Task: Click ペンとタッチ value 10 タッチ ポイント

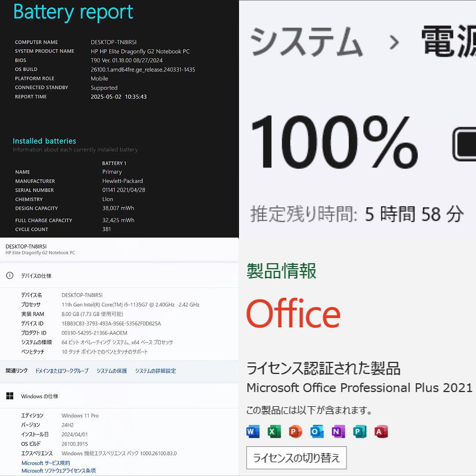Action: (105, 352)
